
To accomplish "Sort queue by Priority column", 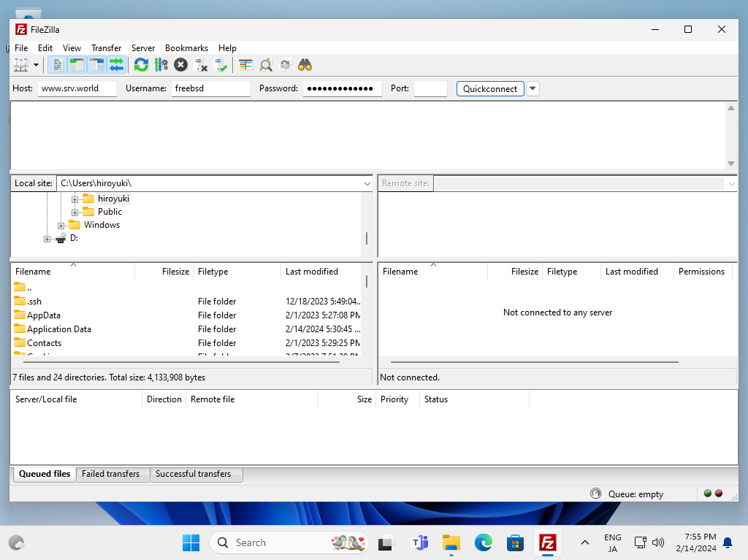I will coord(397,399).
